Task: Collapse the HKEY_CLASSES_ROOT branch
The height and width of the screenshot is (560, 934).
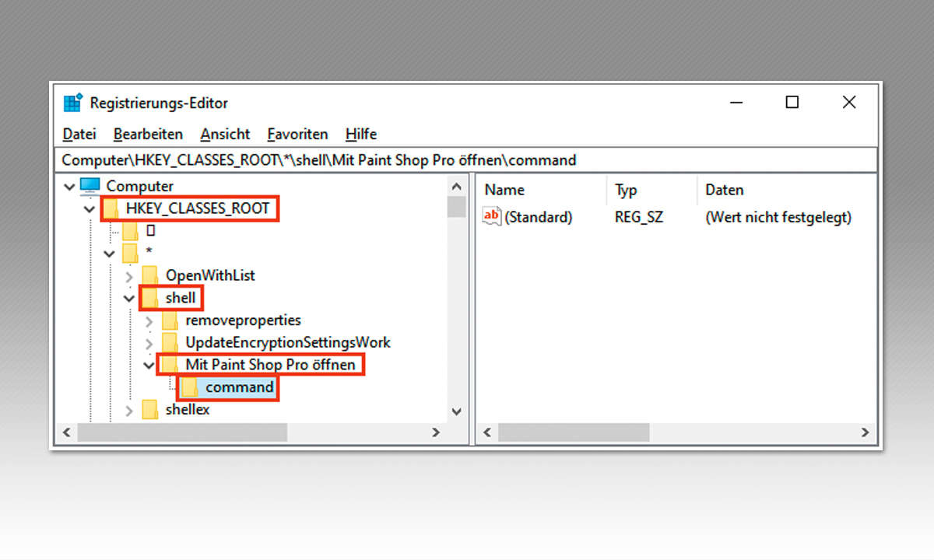Action: click(x=90, y=208)
